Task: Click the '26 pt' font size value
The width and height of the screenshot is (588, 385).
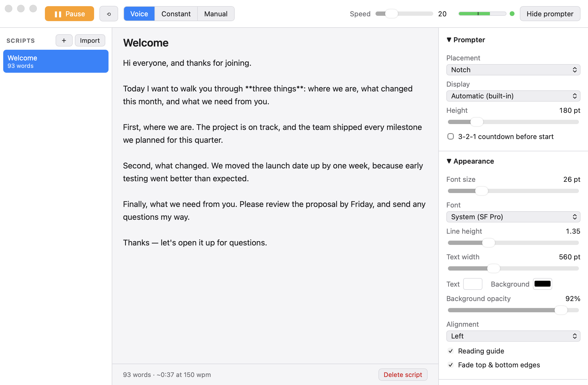Action: tap(572, 179)
